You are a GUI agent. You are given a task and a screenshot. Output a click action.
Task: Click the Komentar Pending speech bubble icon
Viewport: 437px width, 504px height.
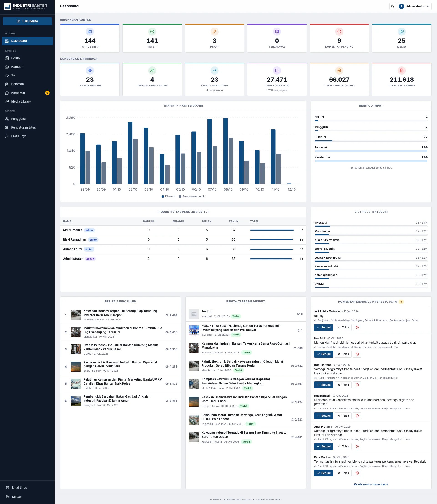pyautogui.click(x=339, y=32)
